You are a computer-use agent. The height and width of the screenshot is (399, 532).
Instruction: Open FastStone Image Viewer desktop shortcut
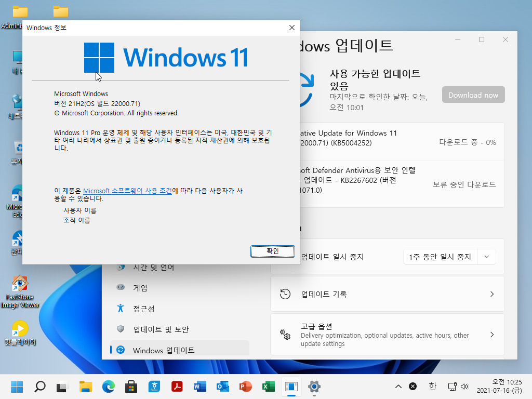(x=20, y=292)
